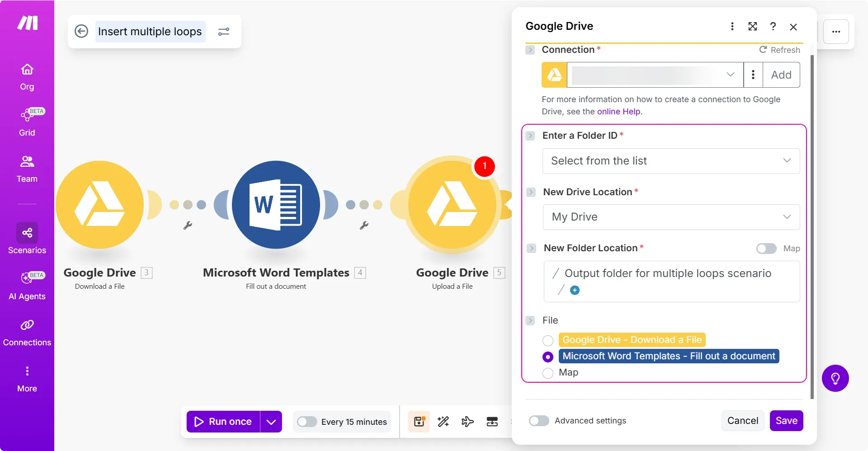Click module number badge 4
Image resolution: width=868 pixels, height=451 pixels.
(x=360, y=273)
